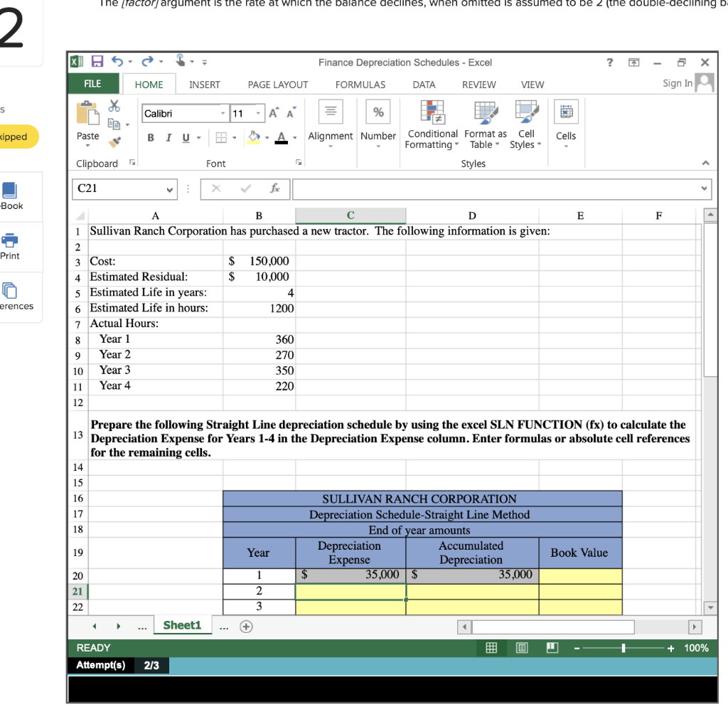Click the Fill Color swatch
Viewport: 728px width, 714px height.
[254, 137]
